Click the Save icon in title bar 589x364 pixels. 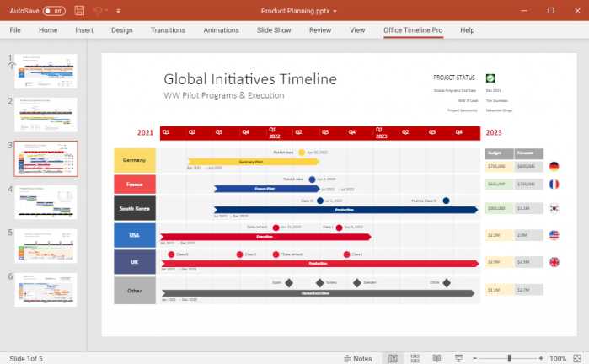pyautogui.click(x=79, y=11)
